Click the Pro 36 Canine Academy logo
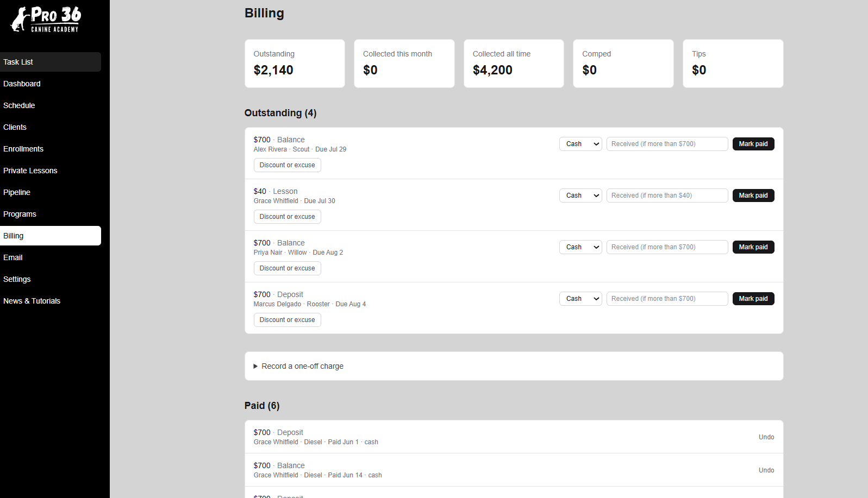Viewport: 868px width, 498px height. pos(46,20)
